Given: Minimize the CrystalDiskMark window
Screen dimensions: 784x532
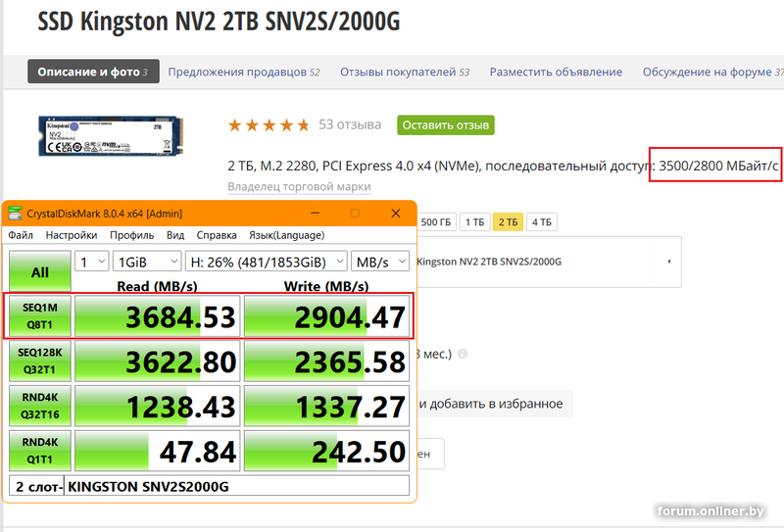Looking at the screenshot, I should [315, 213].
